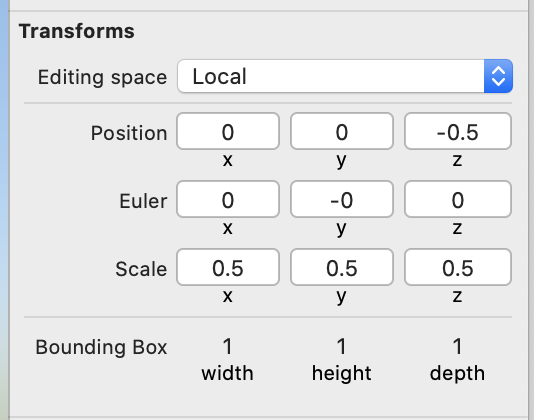Click the Scale row label

pos(141,269)
